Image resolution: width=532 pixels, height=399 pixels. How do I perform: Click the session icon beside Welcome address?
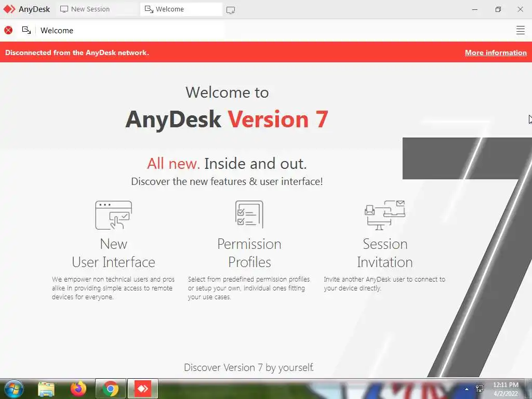click(26, 30)
